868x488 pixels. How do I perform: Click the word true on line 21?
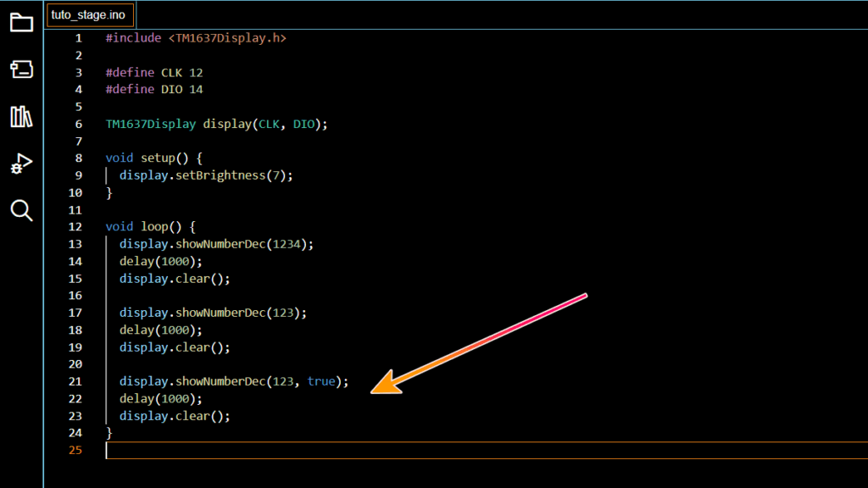(321, 381)
